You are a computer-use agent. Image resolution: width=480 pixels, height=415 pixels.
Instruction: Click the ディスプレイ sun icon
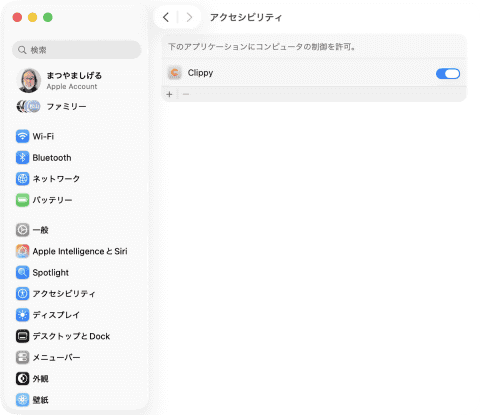tap(22, 315)
